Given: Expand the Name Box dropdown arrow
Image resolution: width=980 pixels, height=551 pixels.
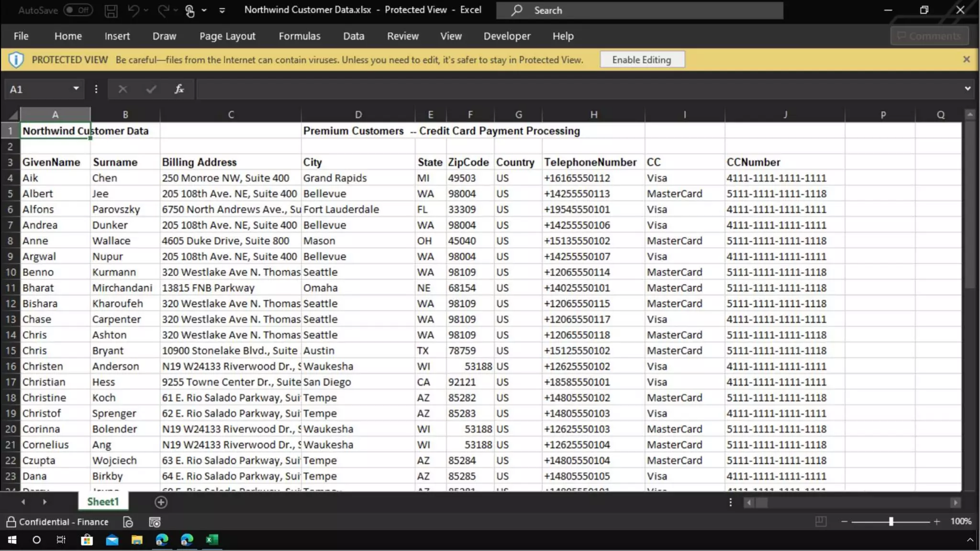Looking at the screenshot, I should [76, 88].
